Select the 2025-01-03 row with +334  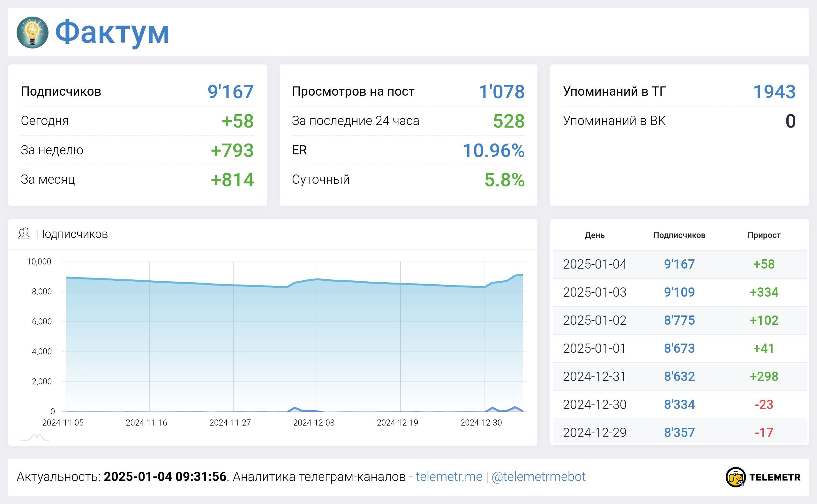pos(595,292)
